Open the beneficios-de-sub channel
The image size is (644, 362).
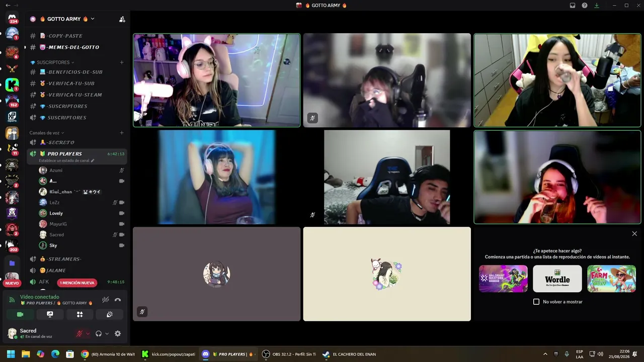(76, 72)
